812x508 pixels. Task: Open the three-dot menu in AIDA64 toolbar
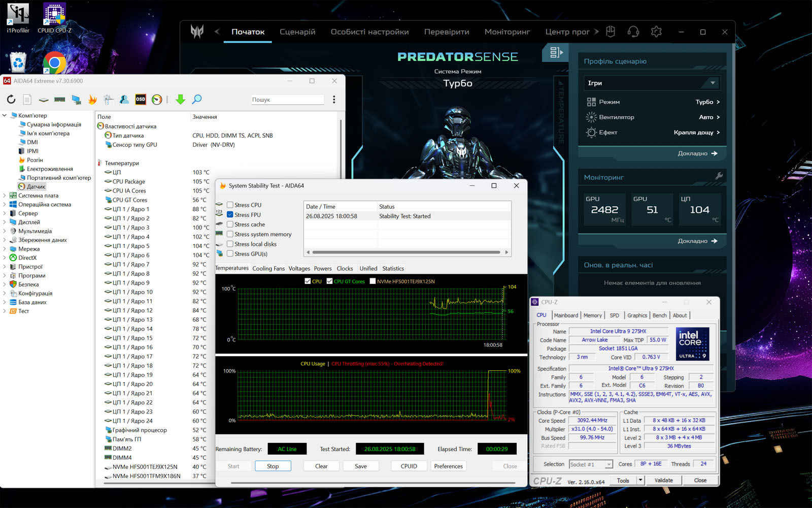334,100
